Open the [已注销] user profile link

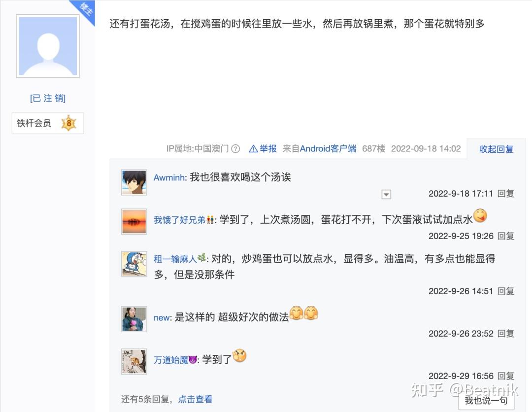(48, 98)
